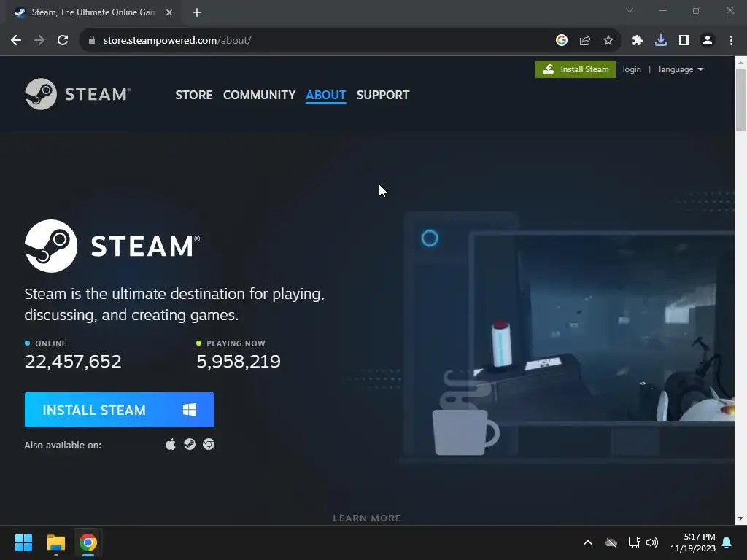Screen dimensions: 747x560
Task: Click the PLAYING NOW count 5,958,219
Action: (x=239, y=362)
